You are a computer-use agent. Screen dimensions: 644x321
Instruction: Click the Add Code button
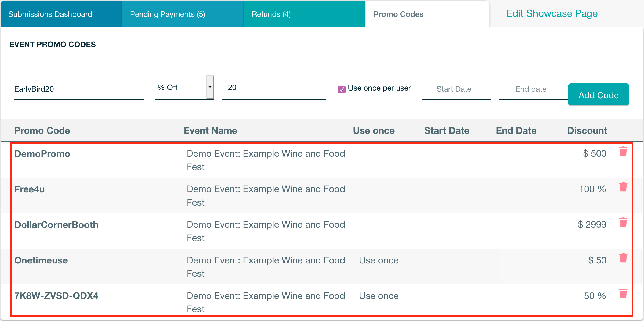tap(598, 95)
